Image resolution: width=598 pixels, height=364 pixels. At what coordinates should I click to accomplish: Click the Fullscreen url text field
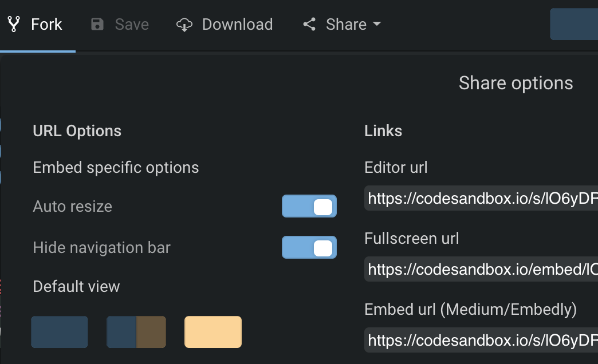(x=481, y=270)
